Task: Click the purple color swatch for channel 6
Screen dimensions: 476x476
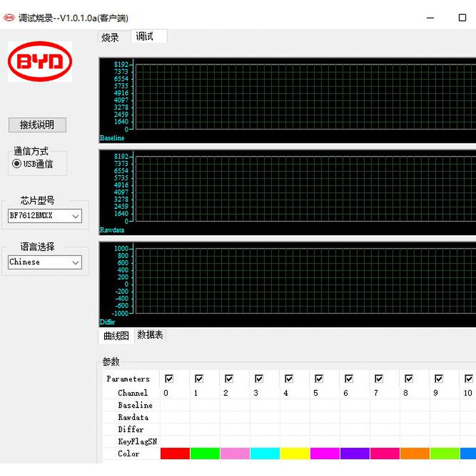Action: click(x=355, y=453)
